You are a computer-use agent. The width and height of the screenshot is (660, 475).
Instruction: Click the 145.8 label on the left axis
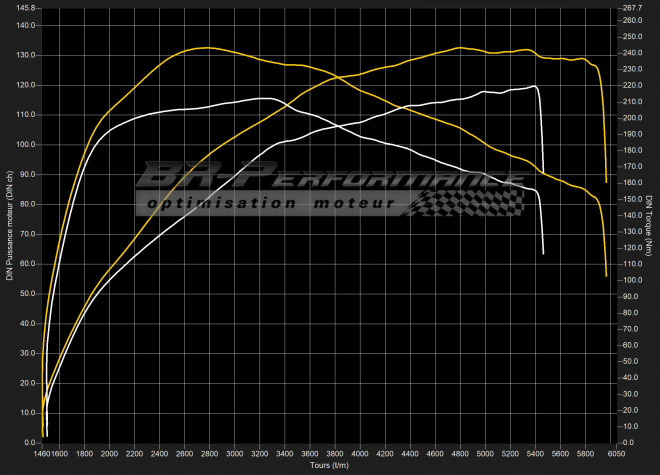click(27, 8)
